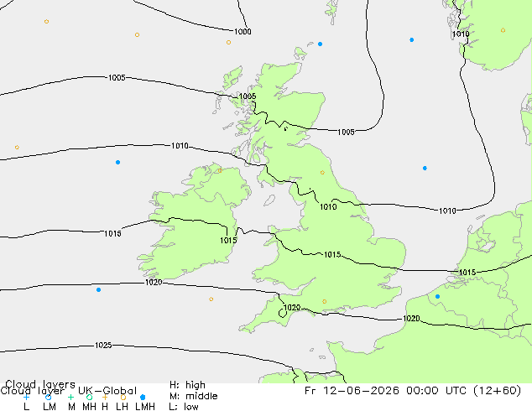This screenshot has width=532, height=411.
Task: Click the blue circle LM legend symbol
Action: pyautogui.click(x=48, y=397)
